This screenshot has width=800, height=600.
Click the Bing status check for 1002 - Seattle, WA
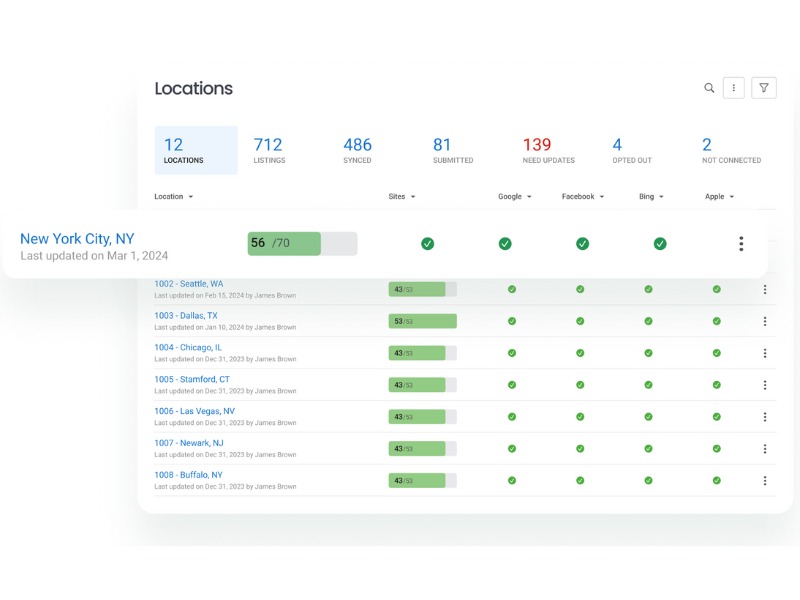[x=647, y=289]
